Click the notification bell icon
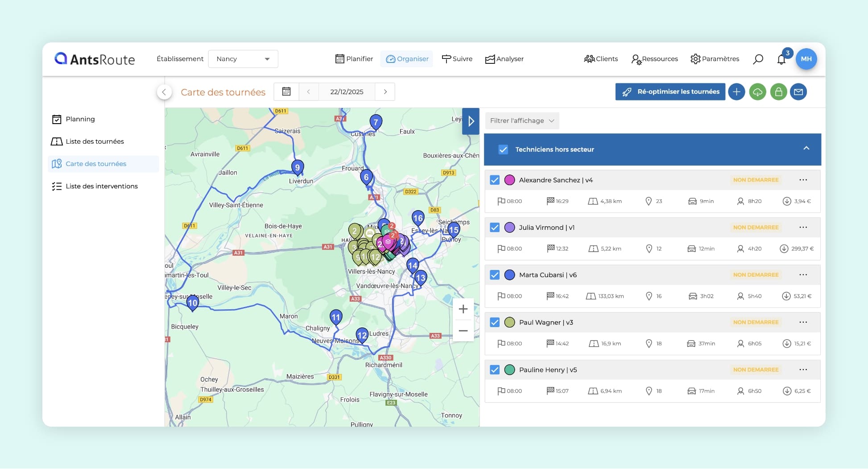The image size is (868, 469). coord(781,59)
